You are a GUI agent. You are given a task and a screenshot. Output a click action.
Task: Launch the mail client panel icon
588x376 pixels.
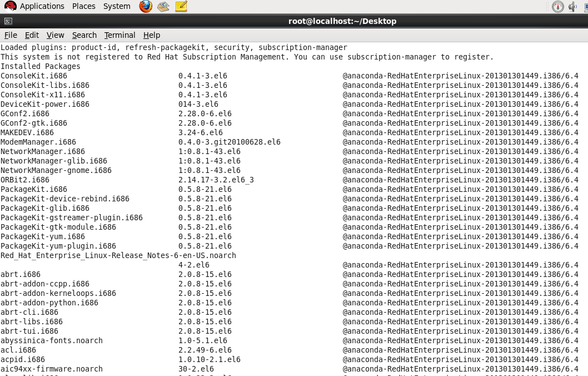(x=163, y=6)
